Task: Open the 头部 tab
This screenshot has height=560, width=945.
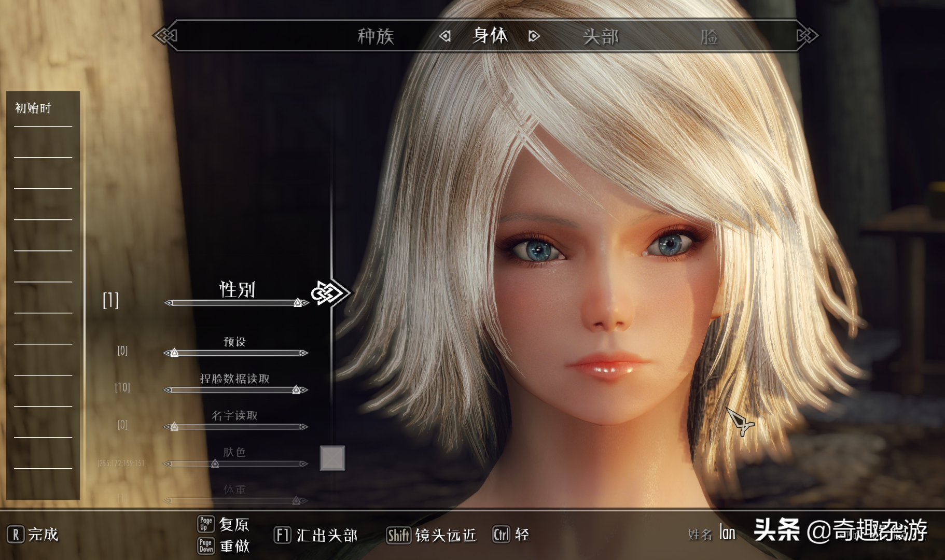Action: [601, 36]
